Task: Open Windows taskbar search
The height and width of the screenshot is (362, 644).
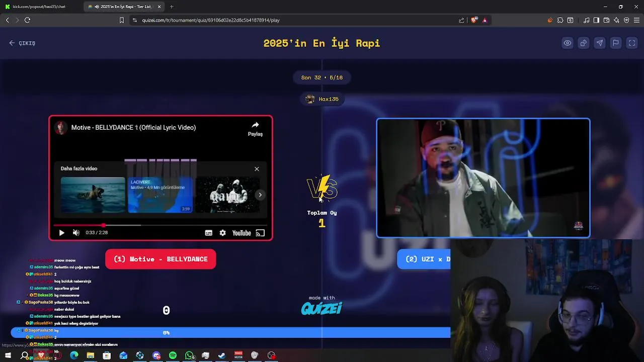Action: (25, 355)
